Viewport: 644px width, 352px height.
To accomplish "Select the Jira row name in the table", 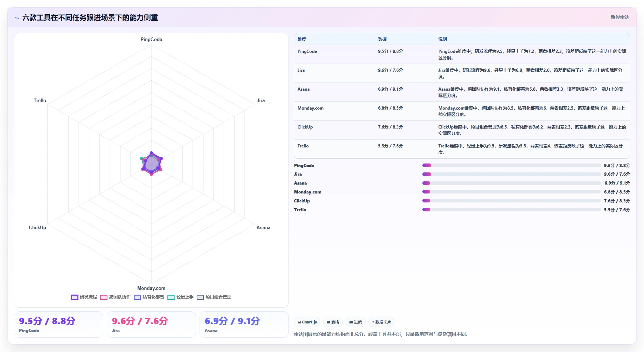I will pos(301,70).
